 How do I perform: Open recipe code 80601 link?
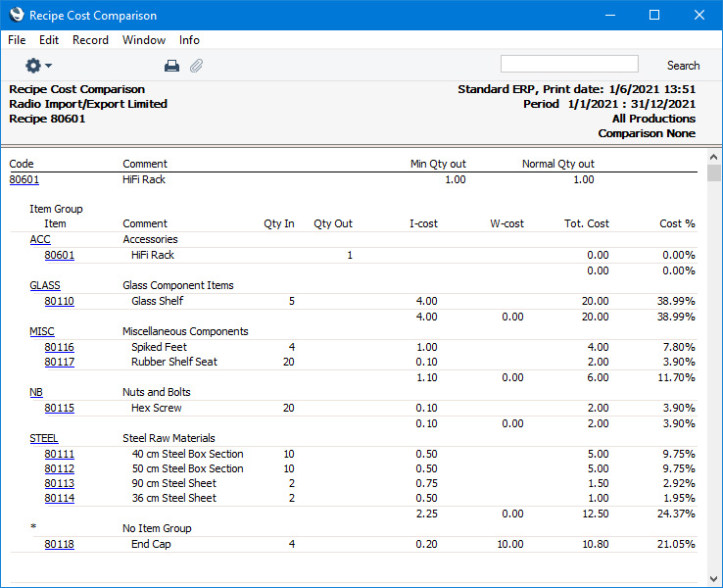(x=24, y=180)
